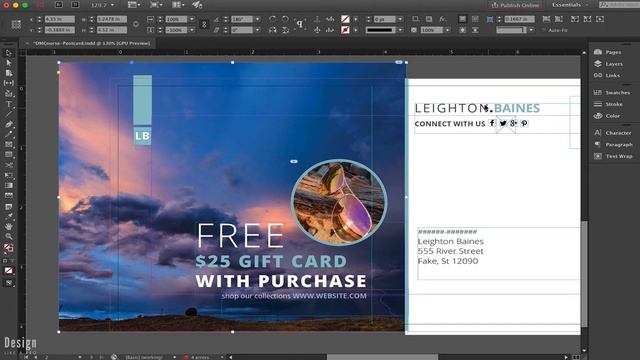Select the Direct Selection tool
The width and height of the screenshot is (640, 360).
click(x=9, y=63)
